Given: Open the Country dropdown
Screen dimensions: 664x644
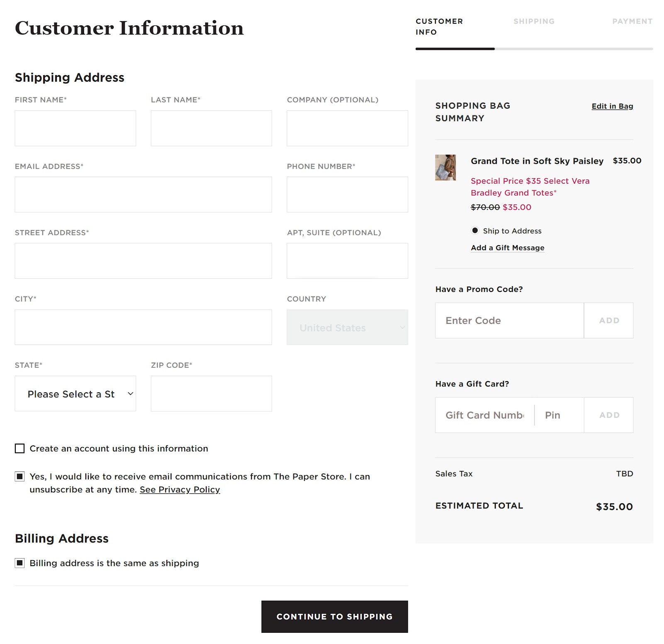Looking at the screenshot, I should coord(347,328).
